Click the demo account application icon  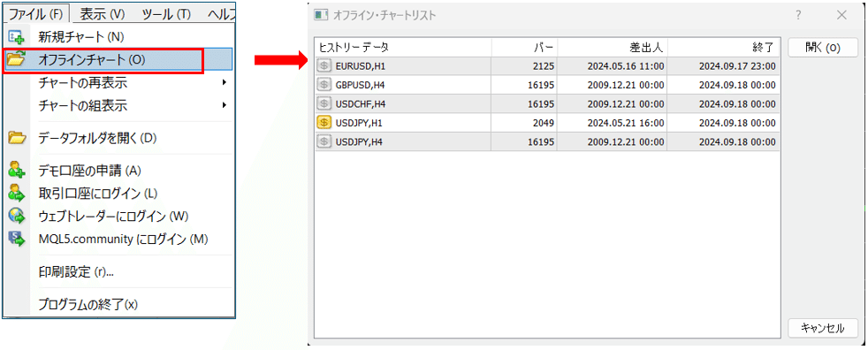click(x=17, y=171)
